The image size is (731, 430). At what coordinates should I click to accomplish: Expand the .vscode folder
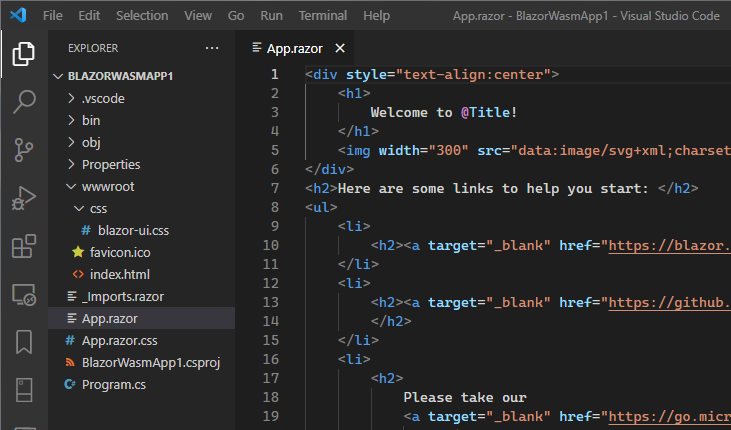[71, 98]
